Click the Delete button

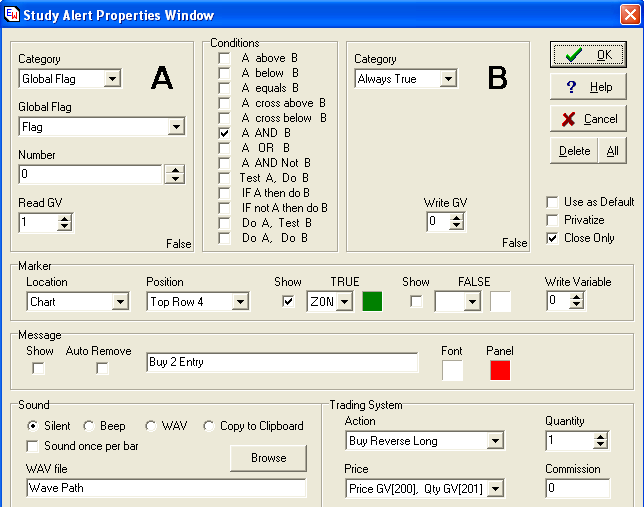coord(574,151)
